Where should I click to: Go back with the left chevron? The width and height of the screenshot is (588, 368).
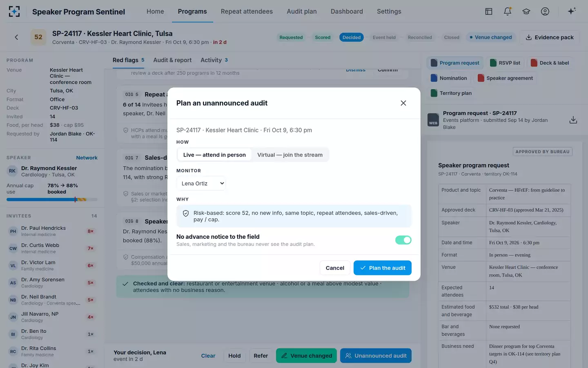point(16,37)
